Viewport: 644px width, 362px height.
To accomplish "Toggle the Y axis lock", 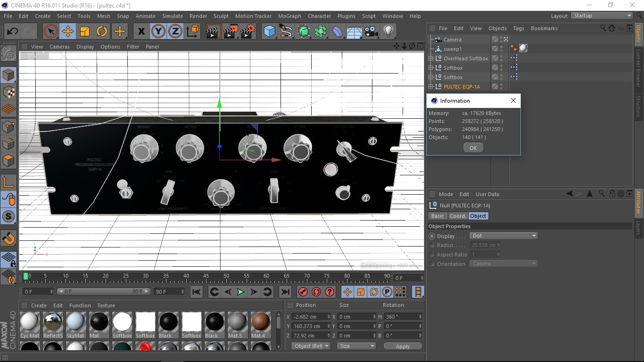I will [x=158, y=32].
